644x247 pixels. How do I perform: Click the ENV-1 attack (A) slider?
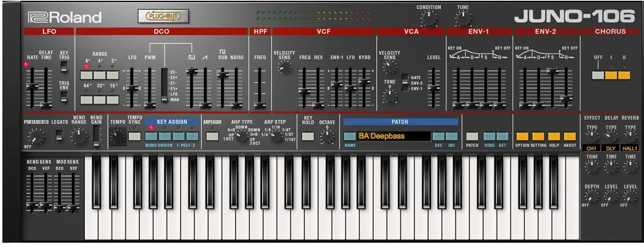[458, 105]
